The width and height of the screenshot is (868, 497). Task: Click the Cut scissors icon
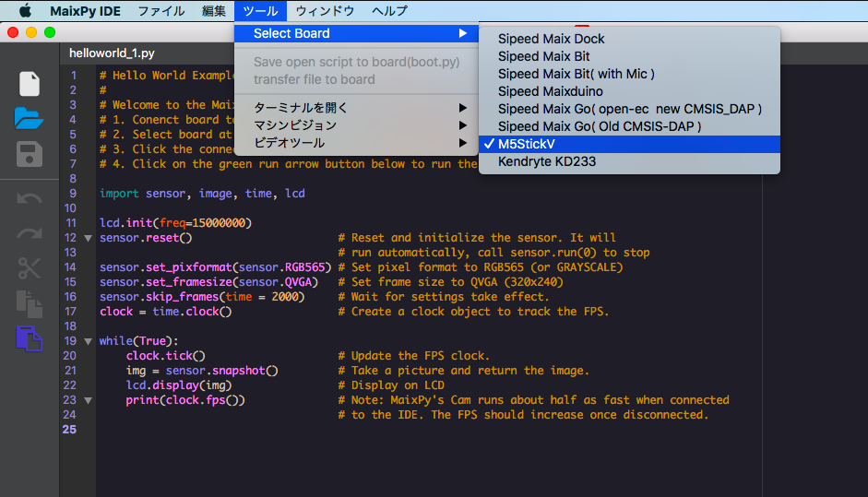[x=30, y=268]
